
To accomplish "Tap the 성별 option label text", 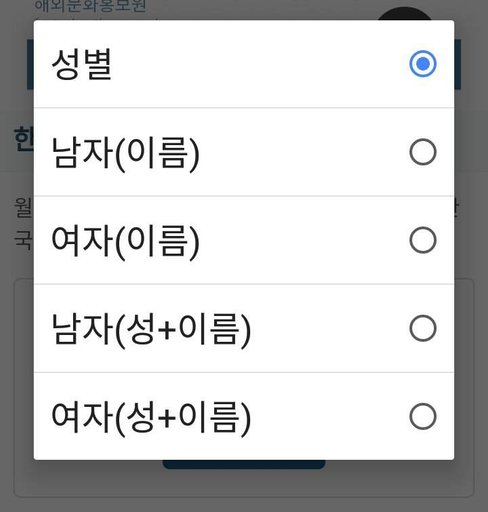I will tap(82, 65).
